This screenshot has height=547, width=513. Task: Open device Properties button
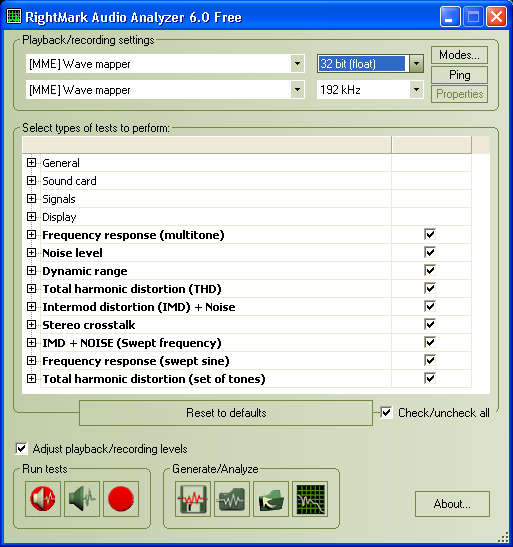tap(459, 94)
